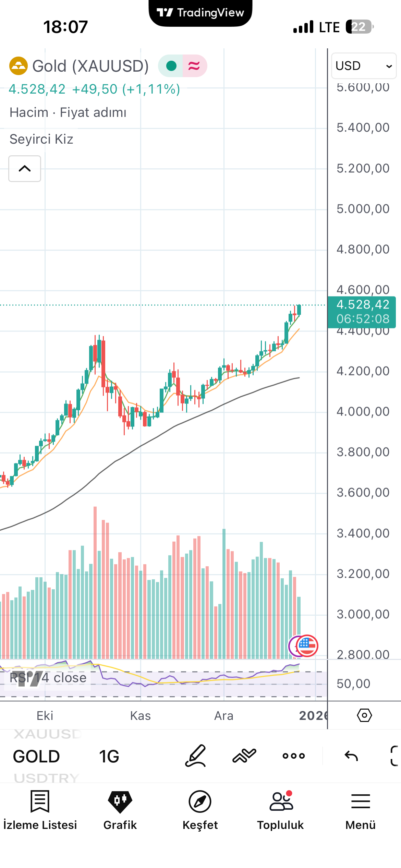Select the Seyirci Kiz indicator label
This screenshot has height=868, width=401.
tap(41, 139)
